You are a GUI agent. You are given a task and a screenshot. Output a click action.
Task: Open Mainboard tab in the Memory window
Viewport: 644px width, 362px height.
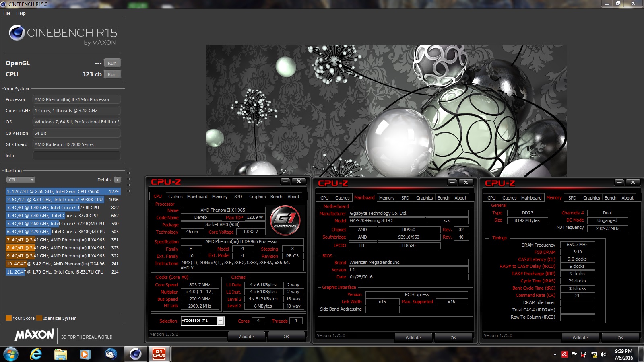pyautogui.click(x=531, y=198)
